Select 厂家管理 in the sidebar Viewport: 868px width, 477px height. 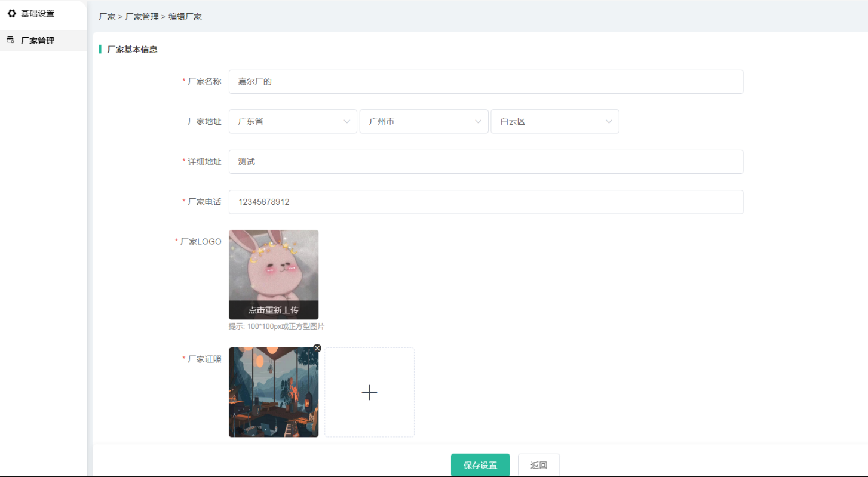coord(43,41)
